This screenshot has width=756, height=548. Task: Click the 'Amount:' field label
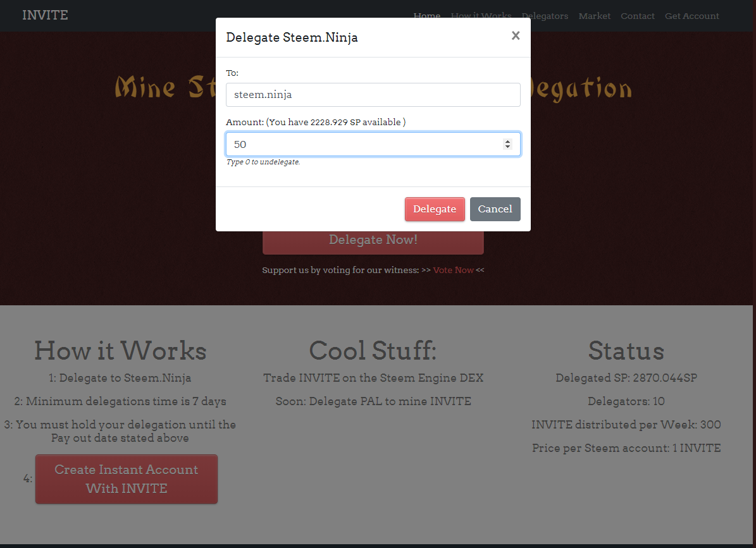point(245,122)
